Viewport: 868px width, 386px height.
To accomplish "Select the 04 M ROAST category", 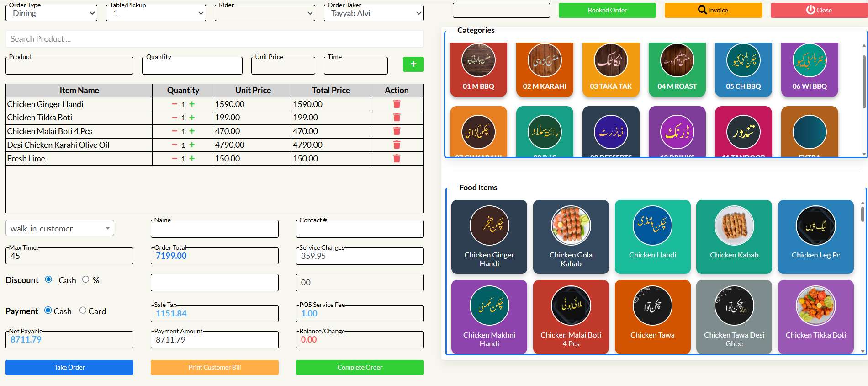I will pyautogui.click(x=677, y=70).
